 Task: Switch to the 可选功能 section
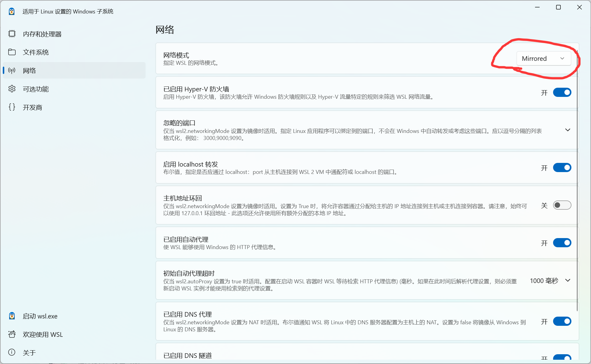pyautogui.click(x=36, y=89)
